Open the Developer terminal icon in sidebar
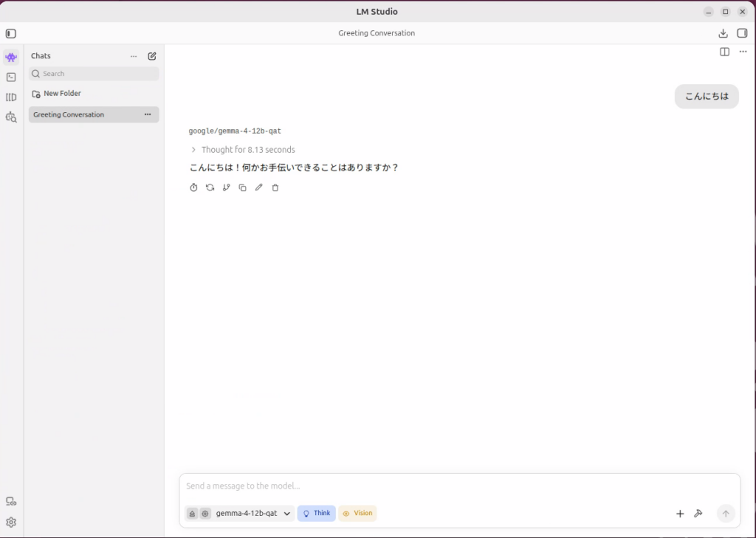The height and width of the screenshot is (538, 756). (x=11, y=77)
